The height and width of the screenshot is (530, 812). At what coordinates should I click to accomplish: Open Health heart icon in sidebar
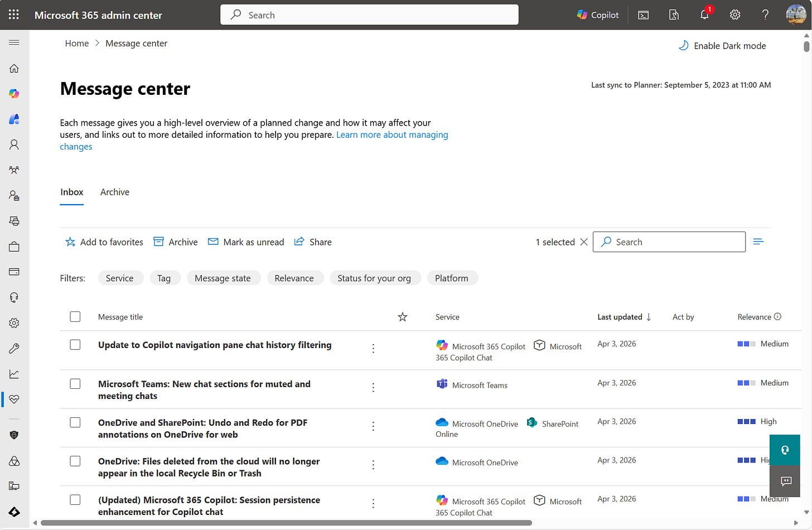[14, 399]
